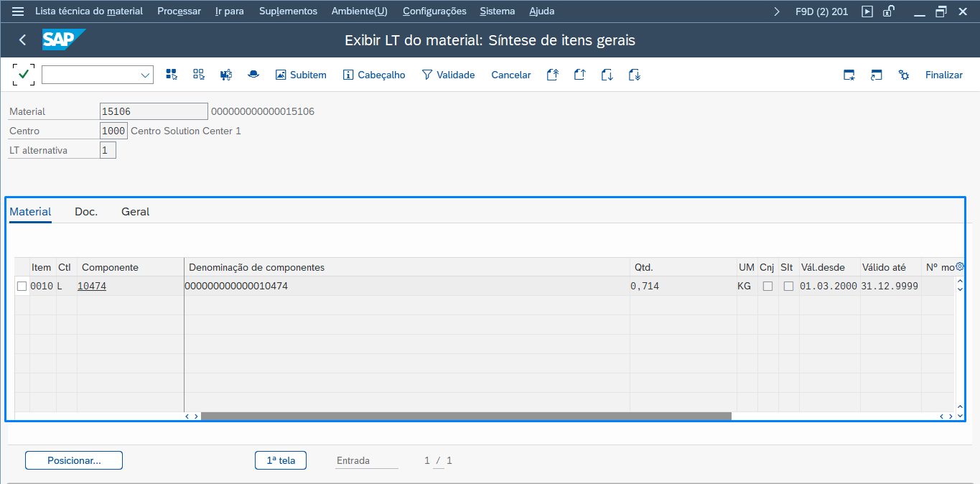The width and height of the screenshot is (980, 484).
Task: Click the Vál.desde cell 01.03.2000
Action: tap(829, 286)
